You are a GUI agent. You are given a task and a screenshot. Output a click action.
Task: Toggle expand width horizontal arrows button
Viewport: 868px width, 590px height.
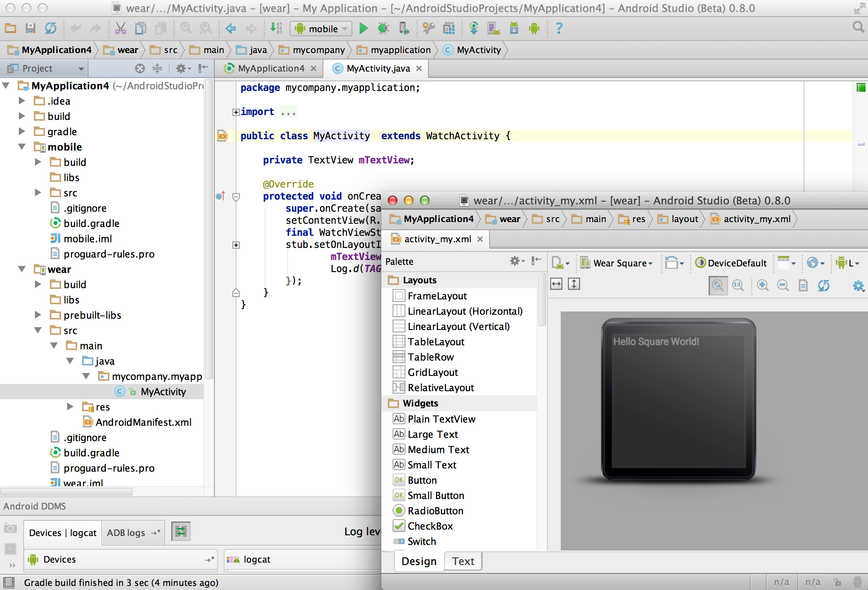point(556,284)
